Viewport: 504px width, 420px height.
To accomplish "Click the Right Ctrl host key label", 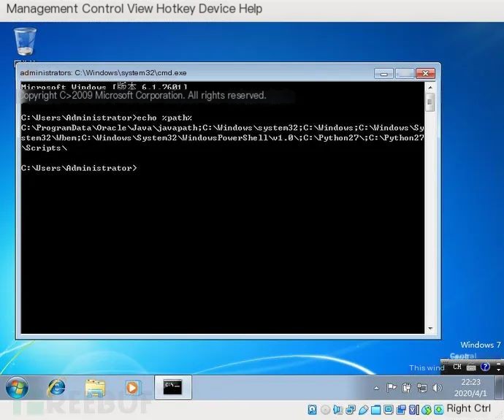I will coord(469,408).
